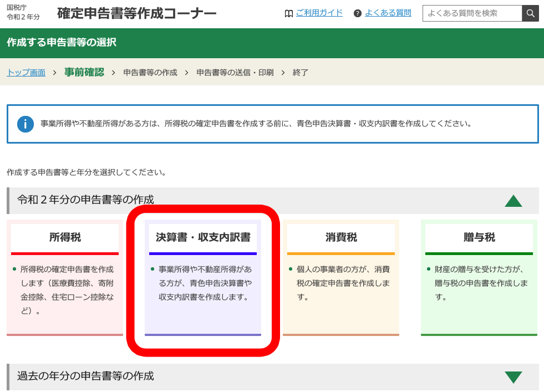Focus the よくある質問を検索 search field
This screenshot has width=544, height=392.
coord(472,13)
